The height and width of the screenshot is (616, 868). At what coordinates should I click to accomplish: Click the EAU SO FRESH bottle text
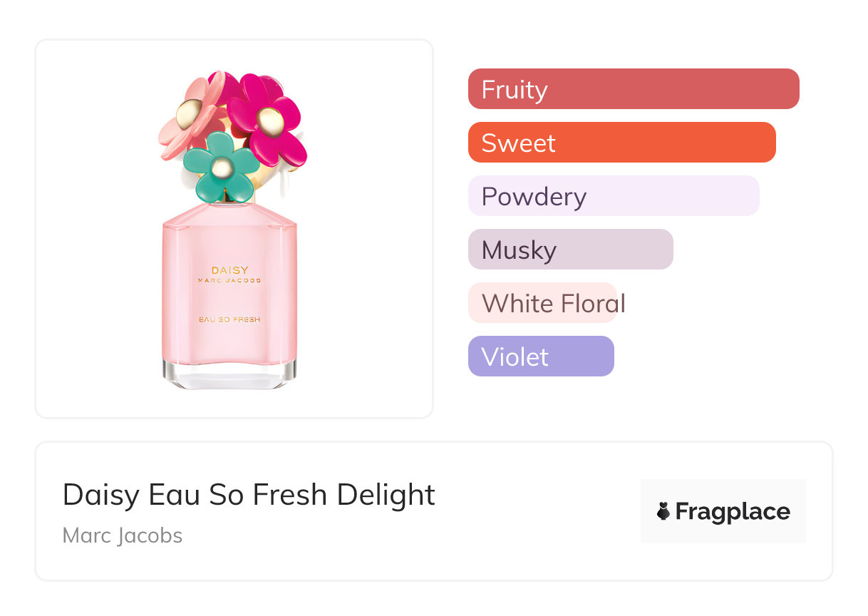(x=229, y=319)
